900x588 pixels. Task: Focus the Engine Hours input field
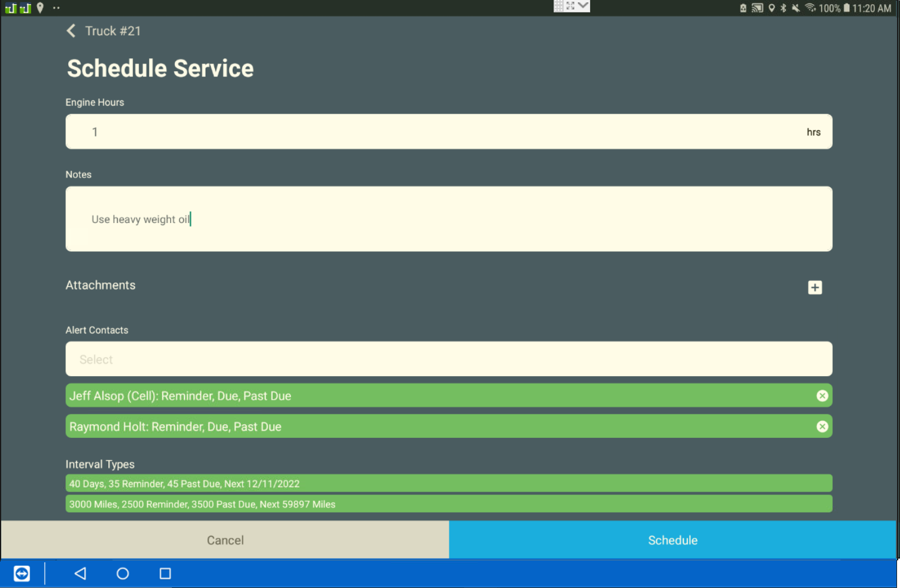pos(436,132)
